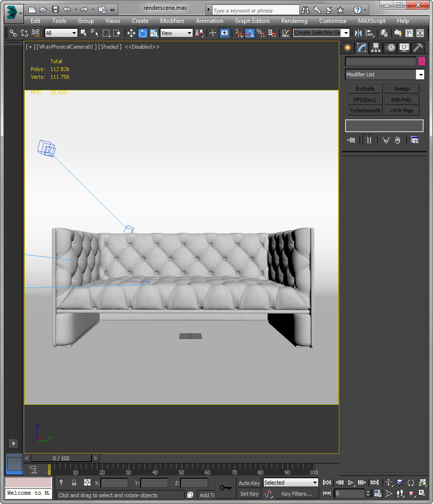433x504 pixels.
Task: Toggle the Auto Key button
Action: [x=249, y=483]
